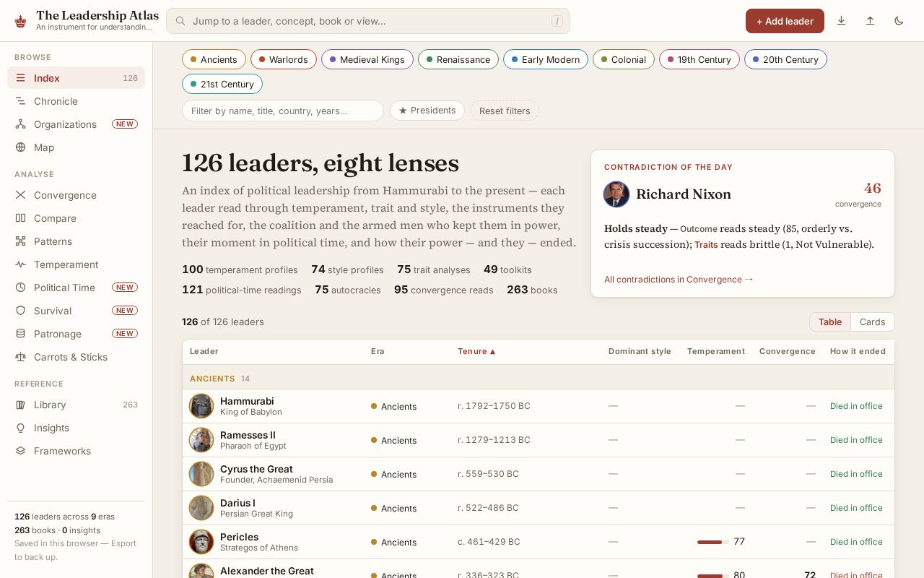Screen dimensions: 924x578
Task: Click the download icon in top bar
Action: coord(841,21)
